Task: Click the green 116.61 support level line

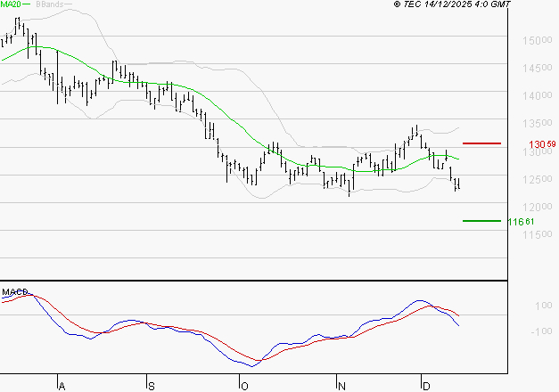Action: [x=481, y=221]
